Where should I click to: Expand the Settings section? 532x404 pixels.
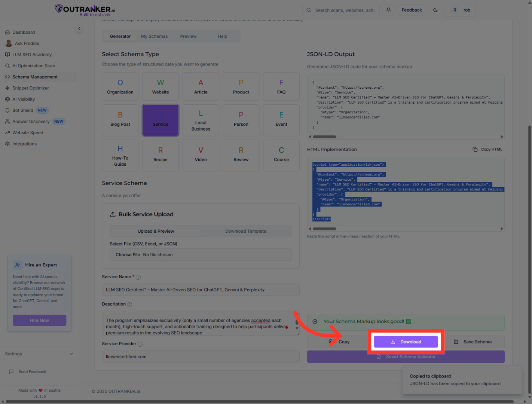39,354
